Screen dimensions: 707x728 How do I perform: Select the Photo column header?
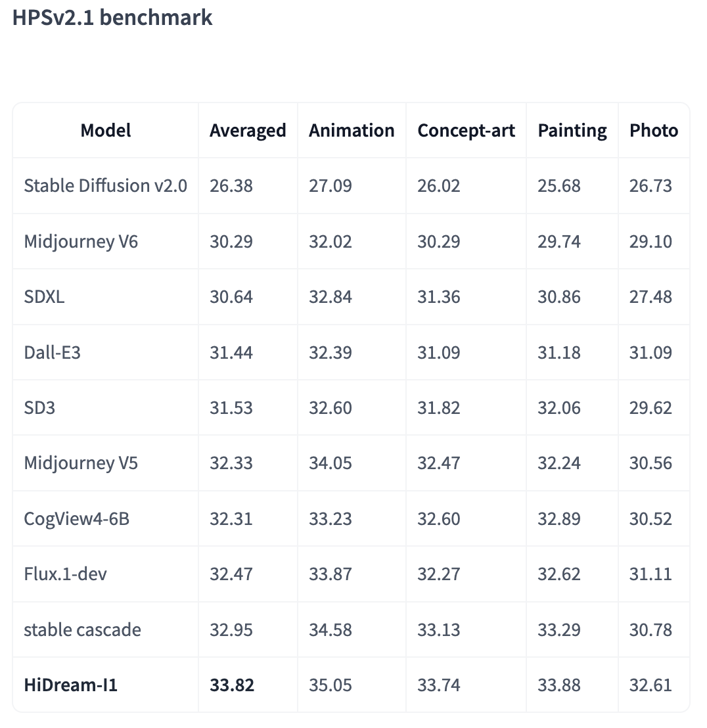[654, 130]
